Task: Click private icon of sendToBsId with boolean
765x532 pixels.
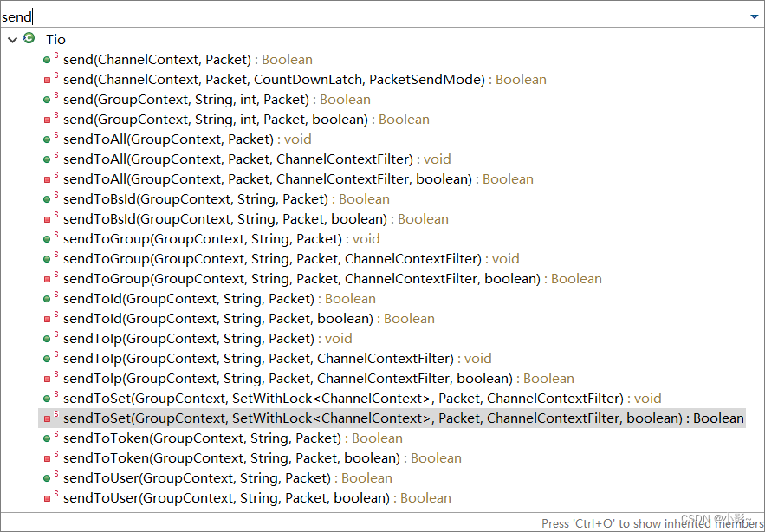Action: (47, 219)
